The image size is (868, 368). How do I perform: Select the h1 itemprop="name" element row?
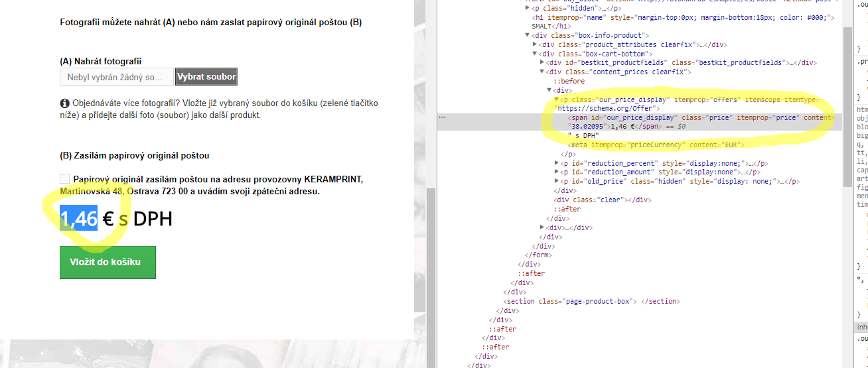(684, 22)
